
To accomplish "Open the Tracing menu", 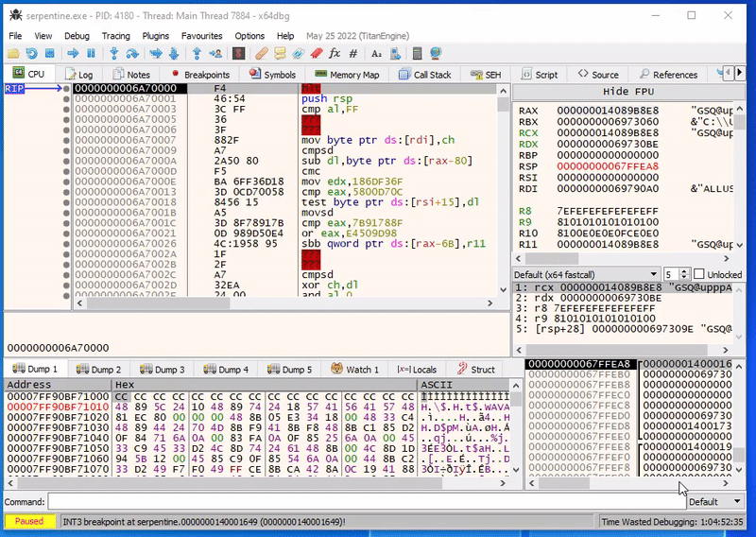I will [x=115, y=36].
